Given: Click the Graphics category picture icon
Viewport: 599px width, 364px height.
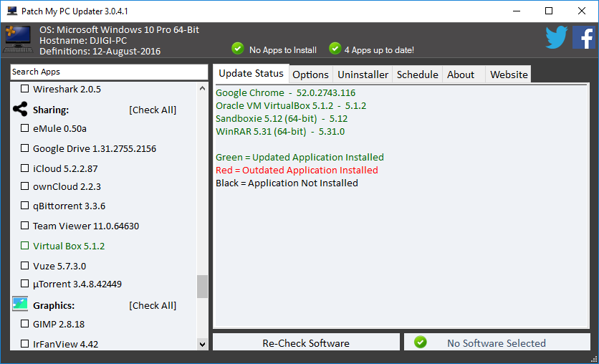Looking at the screenshot, I should 20,304.
